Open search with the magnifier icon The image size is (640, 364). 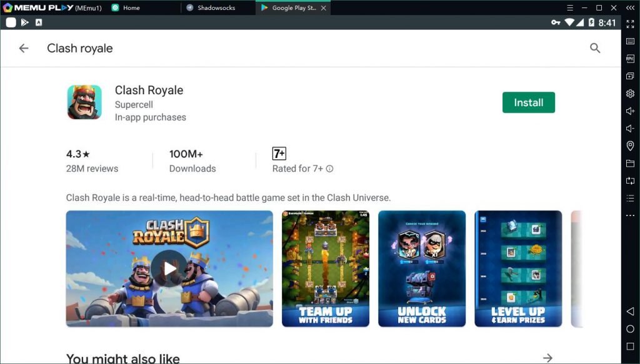click(594, 48)
